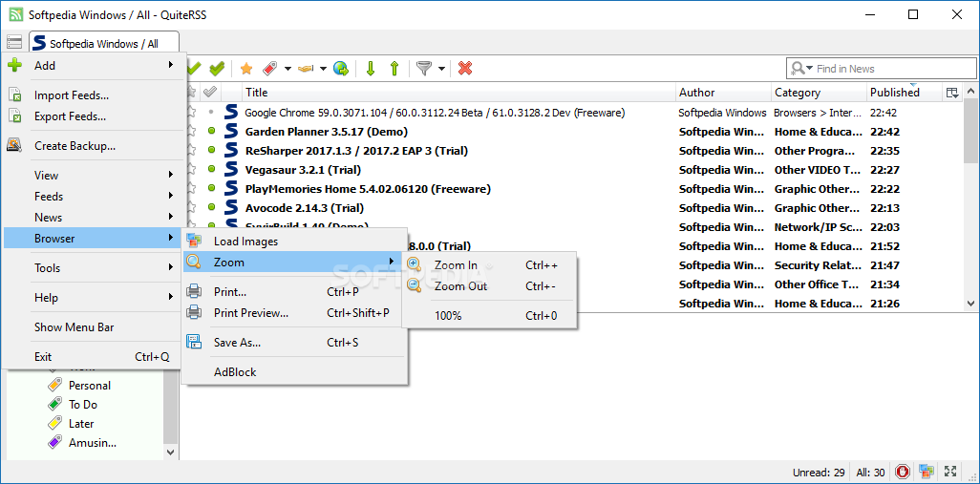
Task: Click Zoom In magnifier icon
Action: (414, 264)
